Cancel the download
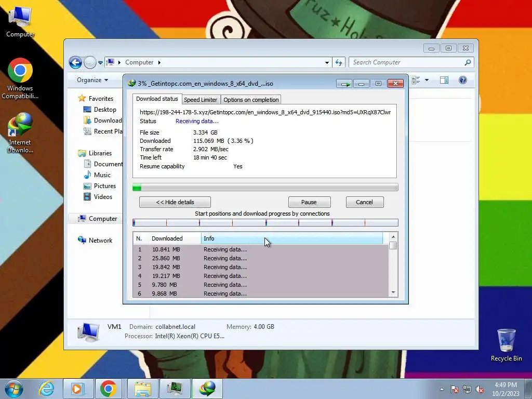Screen dimensions: 532x399 [x=364, y=202]
